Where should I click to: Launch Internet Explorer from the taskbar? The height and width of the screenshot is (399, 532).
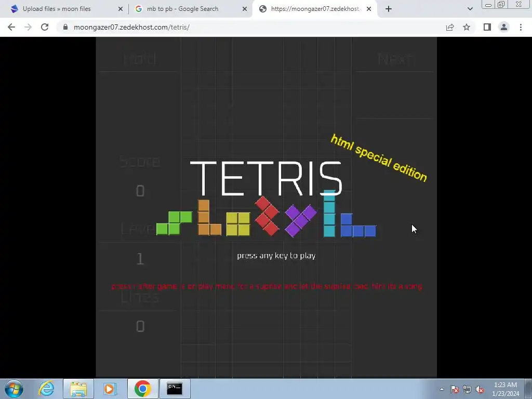point(46,389)
